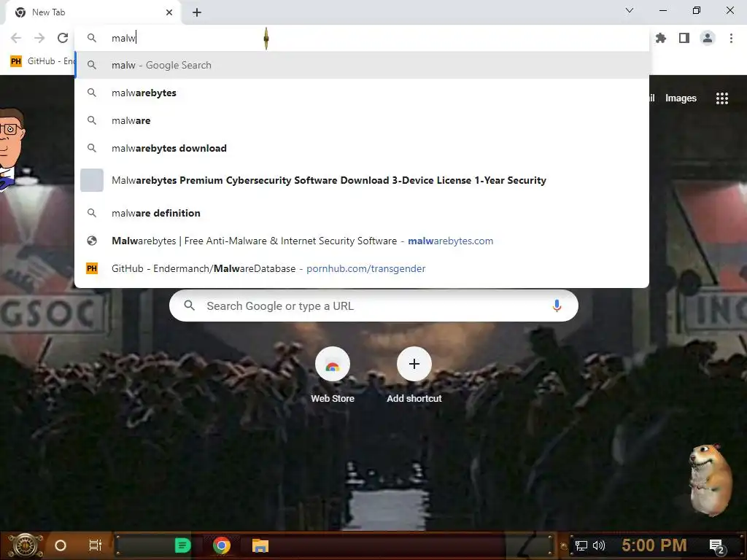This screenshot has width=747, height=560.
Task: Choose the 'malwarebytes' suggestion
Action: point(362,93)
